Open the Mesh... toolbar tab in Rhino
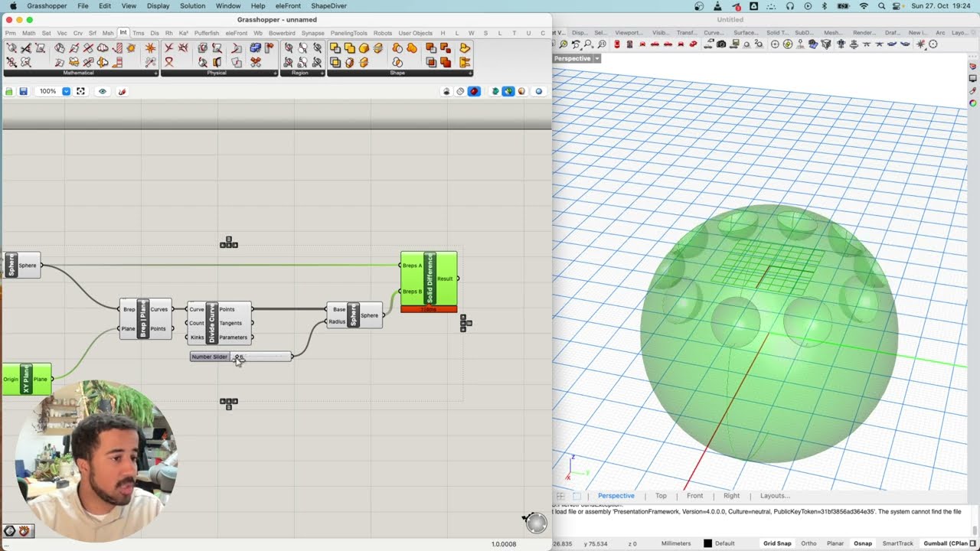This screenshot has height=551, width=980. tap(833, 33)
